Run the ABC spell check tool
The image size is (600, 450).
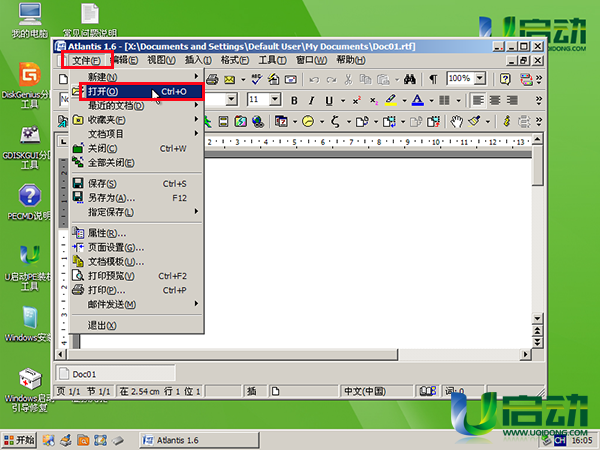pos(256,79)
